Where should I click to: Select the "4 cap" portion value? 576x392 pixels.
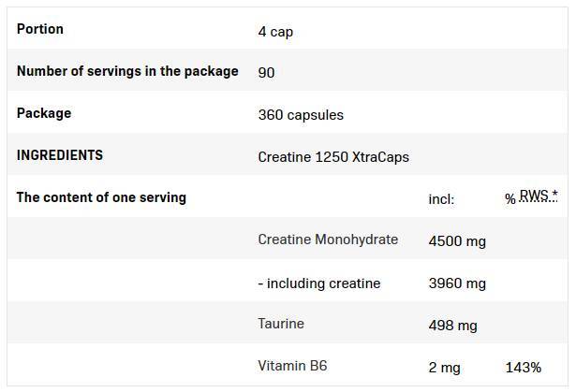click(276, 31)
